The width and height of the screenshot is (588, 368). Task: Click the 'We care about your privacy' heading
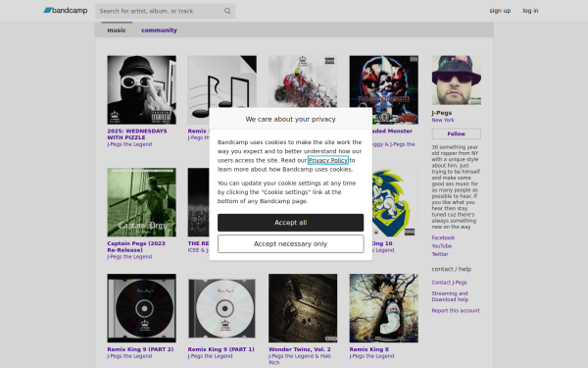point(291,119)
